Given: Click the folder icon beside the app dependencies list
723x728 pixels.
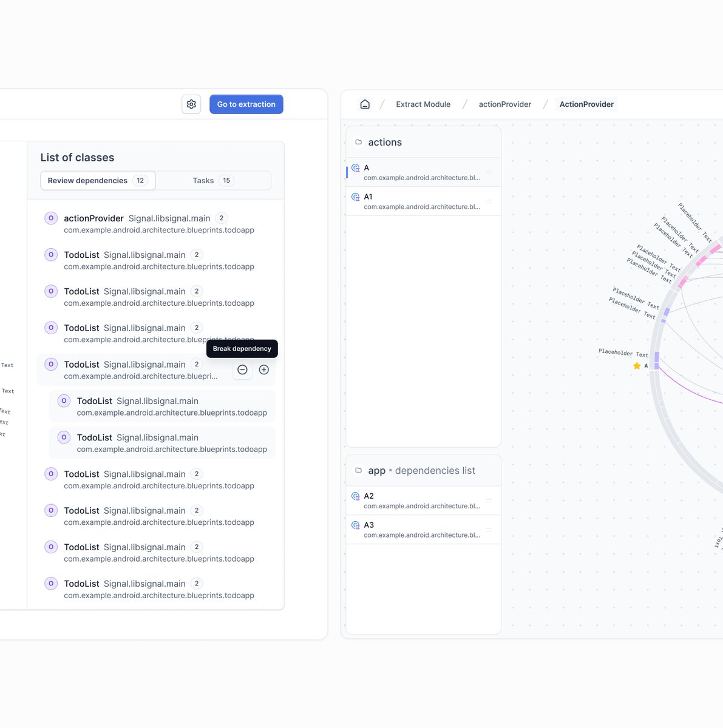Looking at the screenshot, I should pos(359,469).
